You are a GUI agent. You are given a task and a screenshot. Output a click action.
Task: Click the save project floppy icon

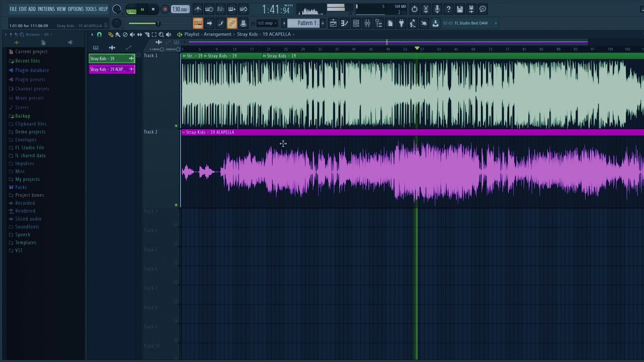pyautogui.click(x=460, y=9)
